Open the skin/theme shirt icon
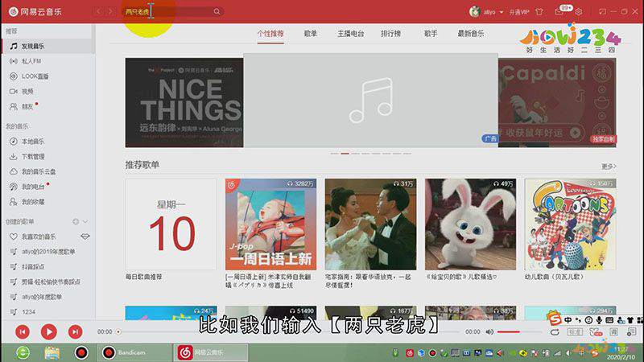 539,12
